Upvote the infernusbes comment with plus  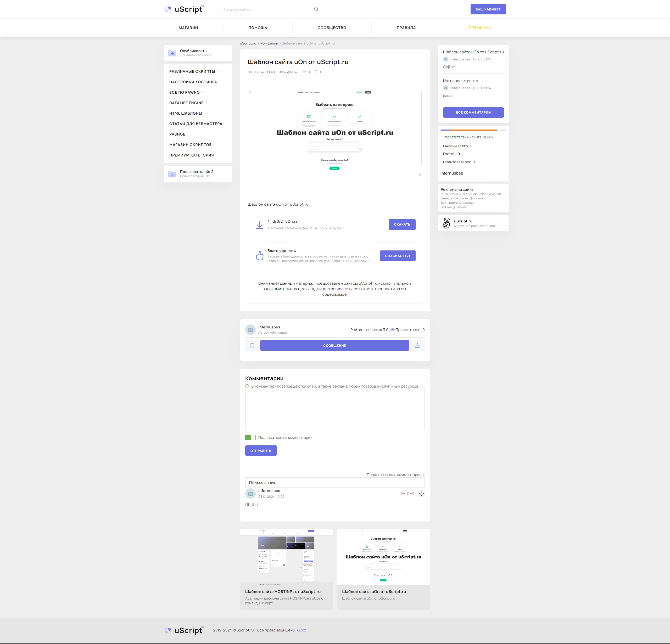click(x=403, y=493)
